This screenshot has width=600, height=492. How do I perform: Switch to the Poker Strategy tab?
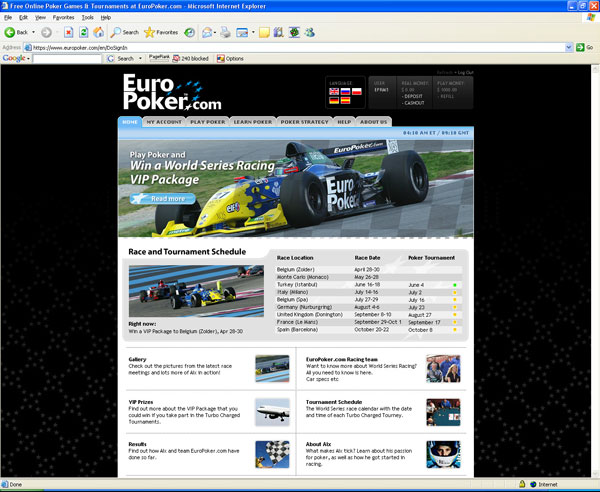[x=305, y=122]
